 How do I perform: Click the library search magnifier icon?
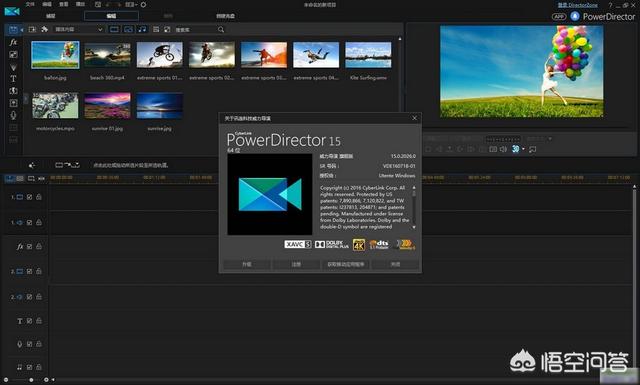[x=221, y=29]
